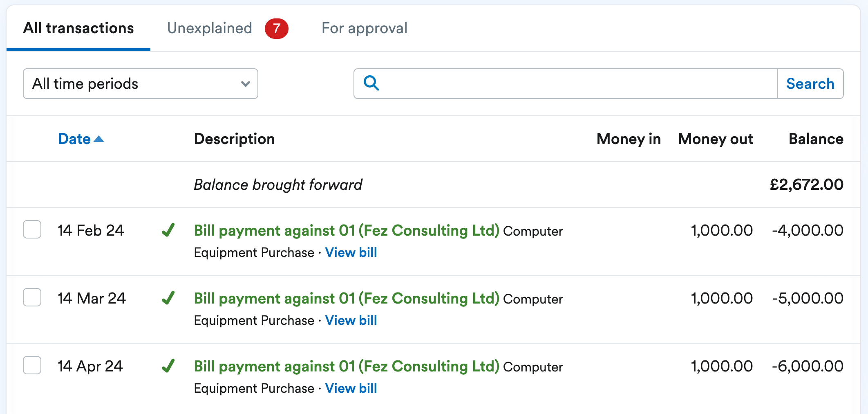Switch to the Unexplained tab
868x414 pixels.
click(209, 28)
